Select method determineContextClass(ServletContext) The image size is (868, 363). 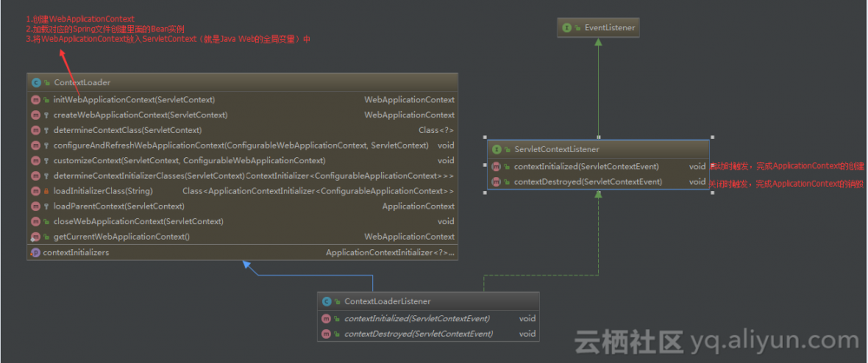point(128,130)
